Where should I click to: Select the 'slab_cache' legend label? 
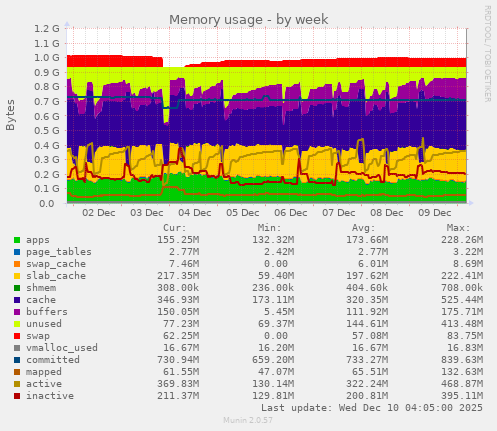56,276
